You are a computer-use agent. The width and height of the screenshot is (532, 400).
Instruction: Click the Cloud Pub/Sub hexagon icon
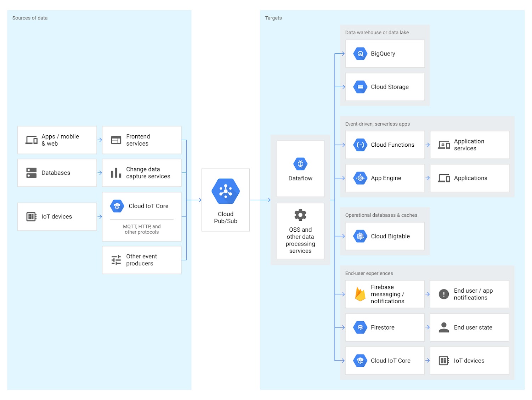point(226,191)
